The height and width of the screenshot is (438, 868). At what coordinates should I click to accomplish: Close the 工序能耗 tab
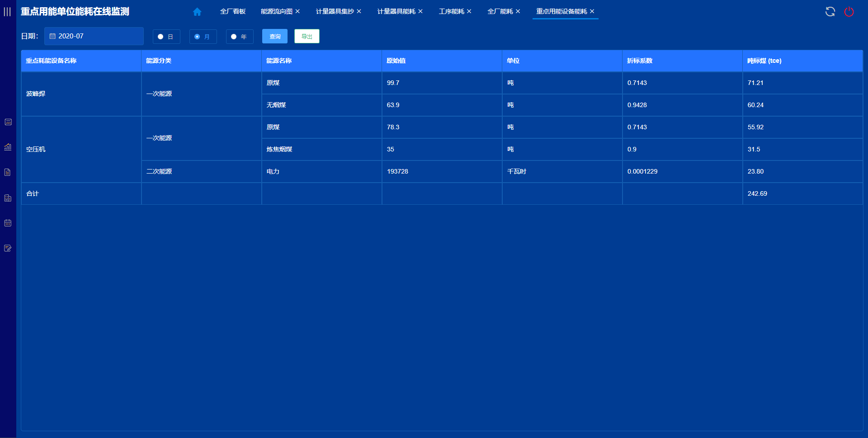469,11
